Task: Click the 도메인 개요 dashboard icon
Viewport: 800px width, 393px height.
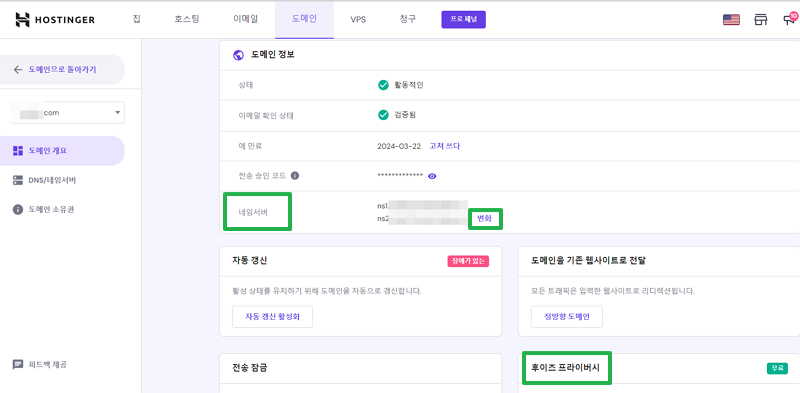Action: 18,151
